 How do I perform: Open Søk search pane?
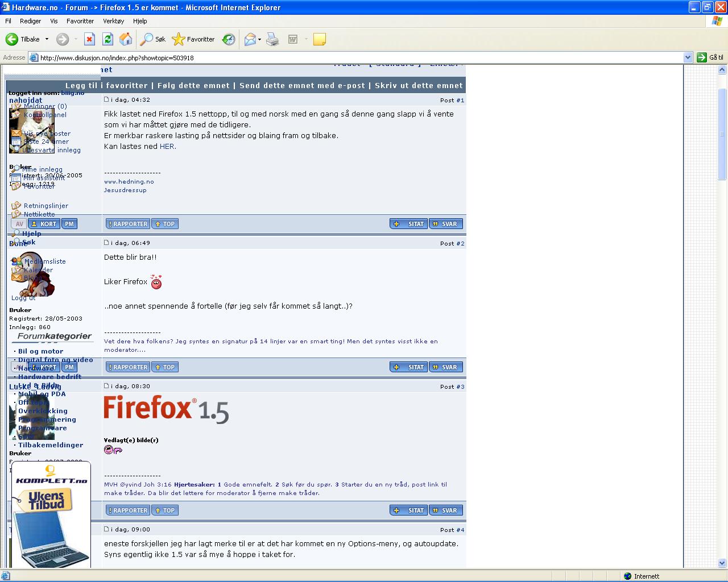point(153,39)
